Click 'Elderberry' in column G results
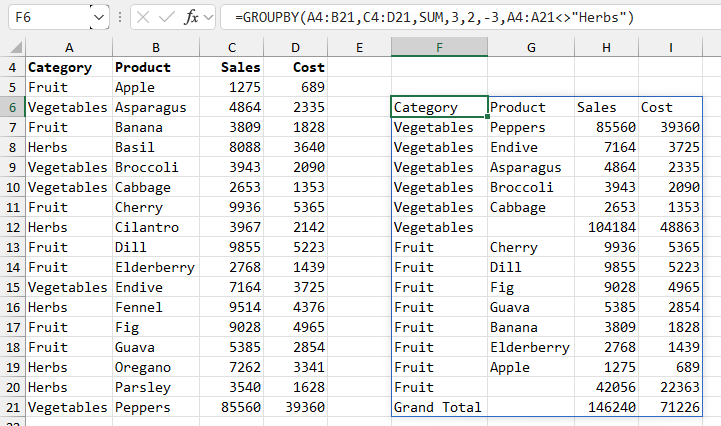This screenshot has width=721, height=426. (x=531, y=348)
